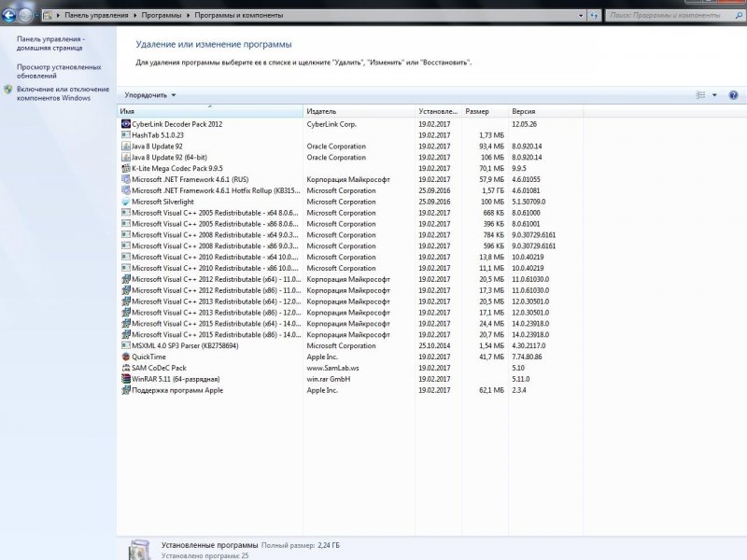The height and width of the screenshot is (560, 747).
Task: Select the K-Lite Mega Codec Pack icon
Action: click(x=126, y=168)
